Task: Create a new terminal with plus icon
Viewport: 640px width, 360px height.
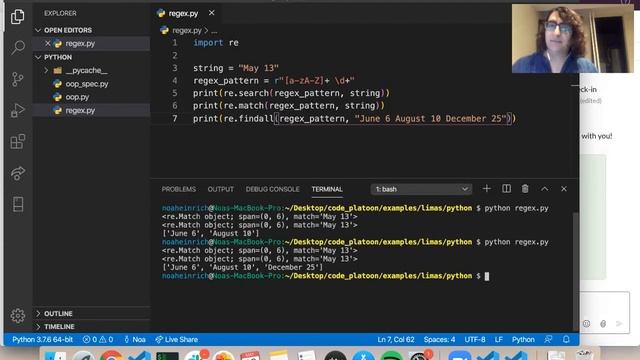Action: click(x=486, y=189)
